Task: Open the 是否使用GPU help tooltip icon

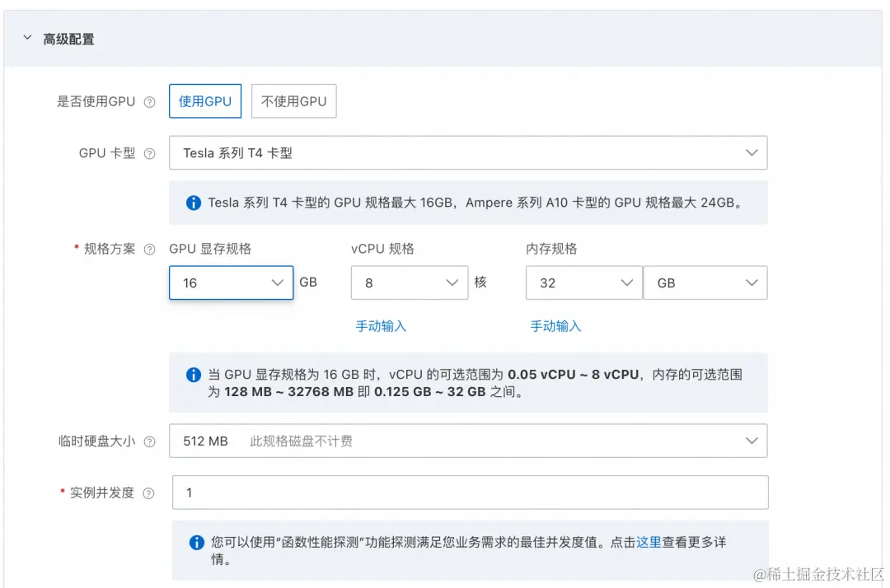Action: click(151, 100)
